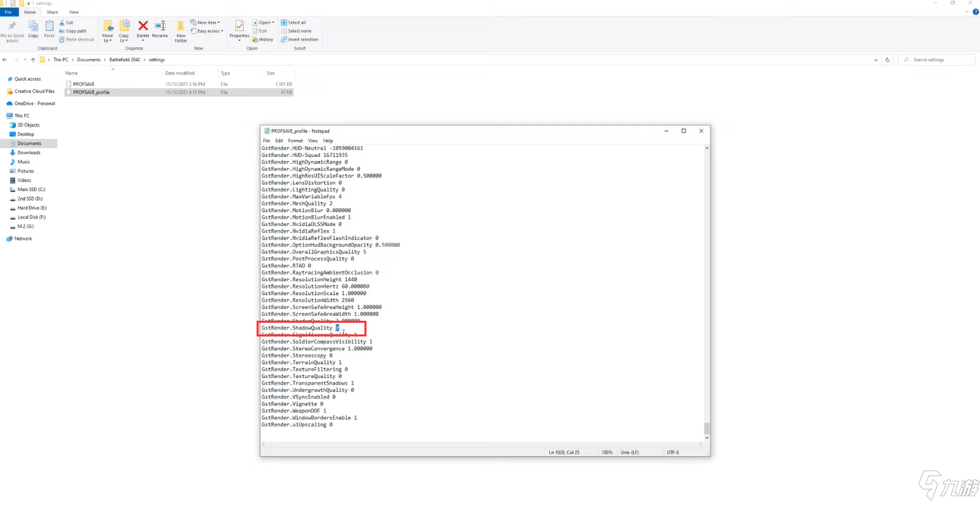This screenshot has height=505, width=980.
Task: Click Notepad vertical scrollbar up arrow
Action: [707, 148]
